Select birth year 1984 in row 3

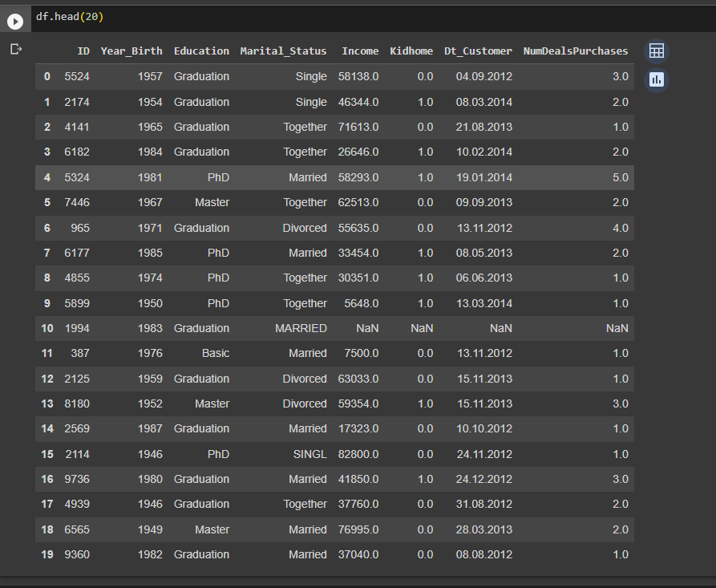pyautogui.click(x=150, y=152)
